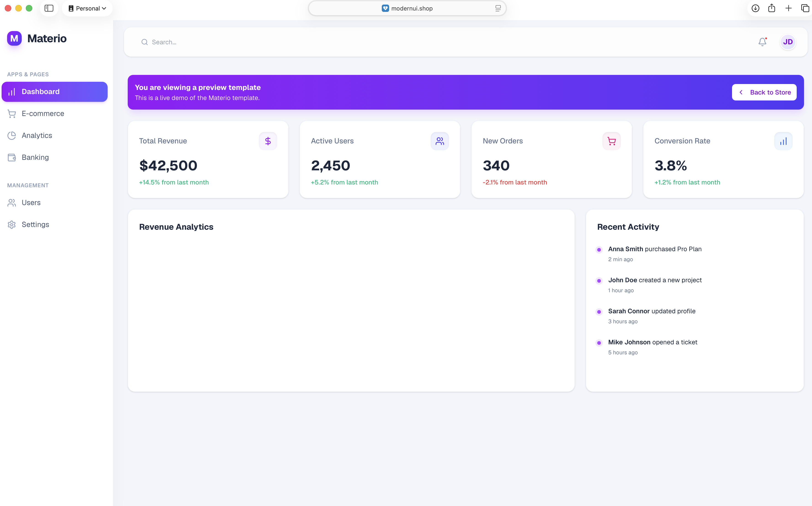Toggle the Safari sidebar icon
The height and width of the screenshot is (506, 812).
pyautogui.click(x=49, y=8)
